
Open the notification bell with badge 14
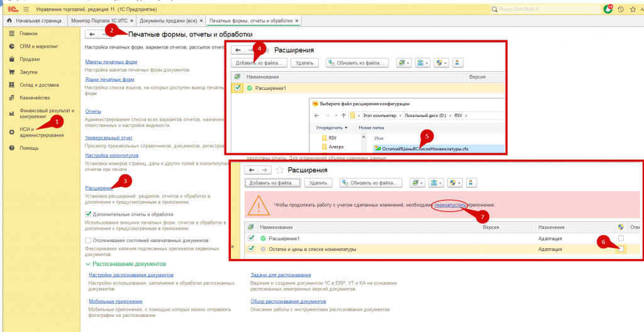click(x=608, y=9)
